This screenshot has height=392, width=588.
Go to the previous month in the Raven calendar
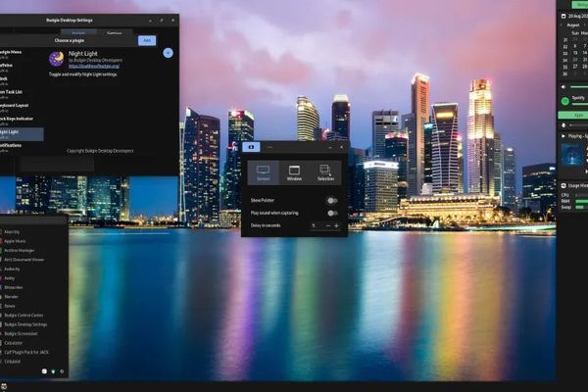[562, 25]
